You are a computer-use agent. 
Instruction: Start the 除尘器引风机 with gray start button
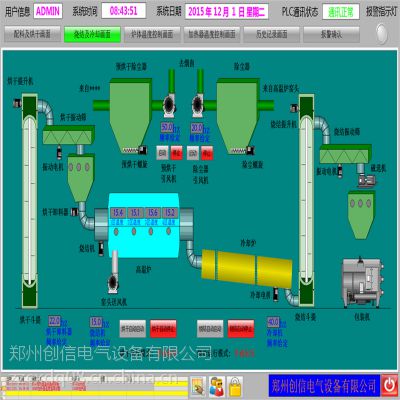(193, 153)
